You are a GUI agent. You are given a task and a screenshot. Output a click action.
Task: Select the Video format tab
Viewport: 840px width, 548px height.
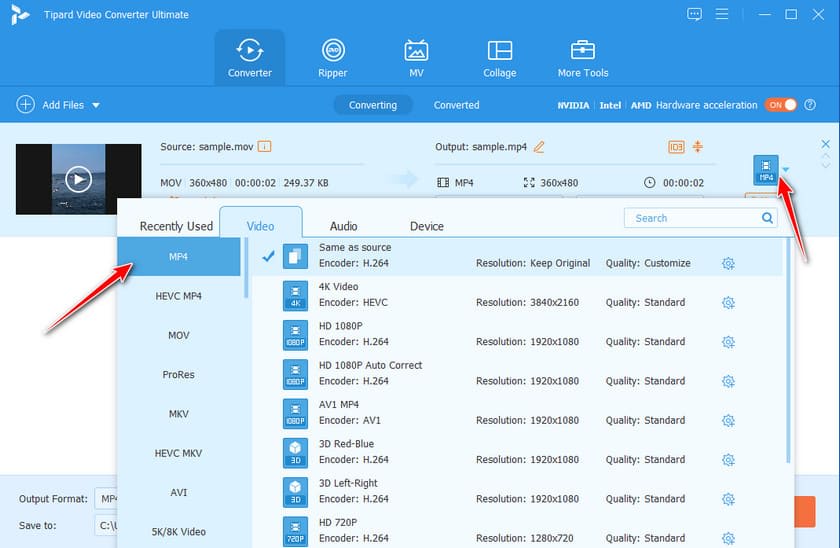point(260,226)
